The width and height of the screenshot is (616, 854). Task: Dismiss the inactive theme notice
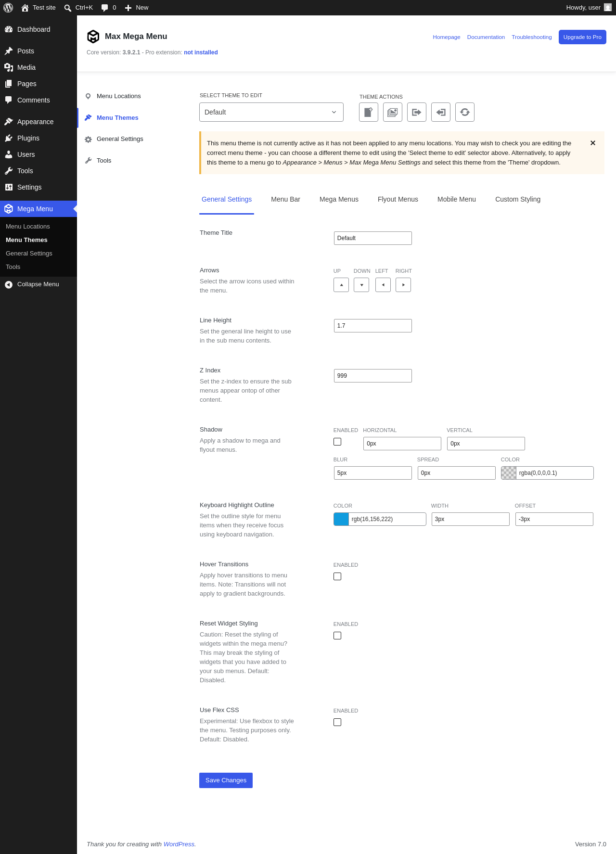tap(593, 143)
